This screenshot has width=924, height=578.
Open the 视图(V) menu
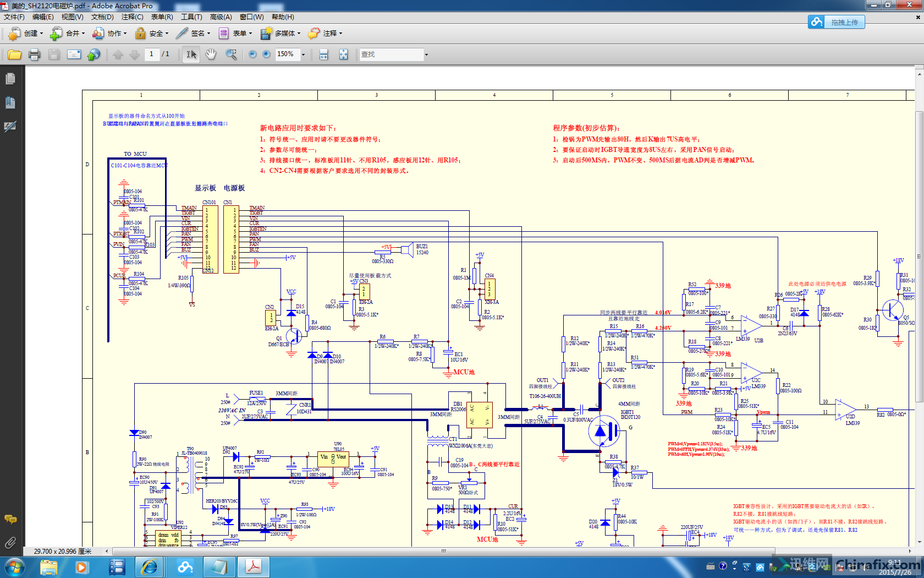tap(72, 17)
